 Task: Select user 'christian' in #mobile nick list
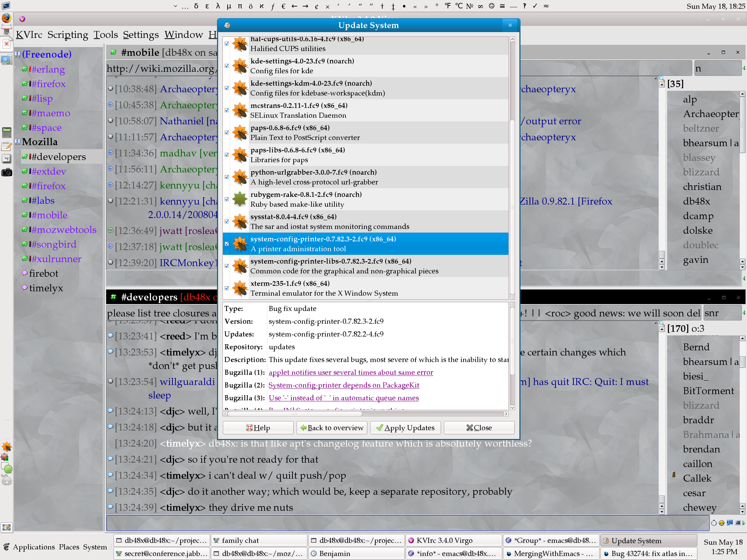(x=702, y=187)
